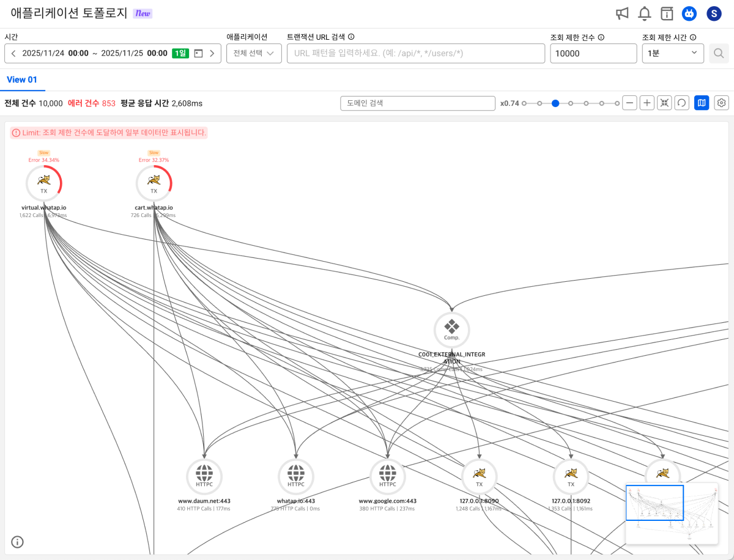
Task: Go to the next time period arrow
Action: click(212, 53)
